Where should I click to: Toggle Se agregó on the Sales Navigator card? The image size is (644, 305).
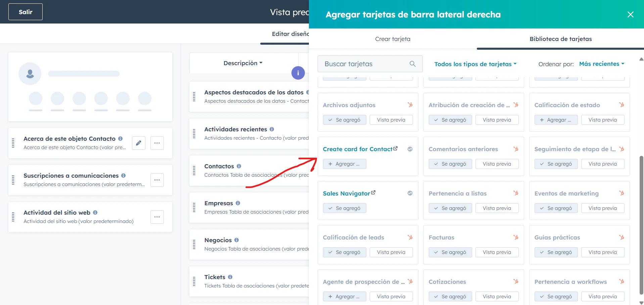coord(344,208)
